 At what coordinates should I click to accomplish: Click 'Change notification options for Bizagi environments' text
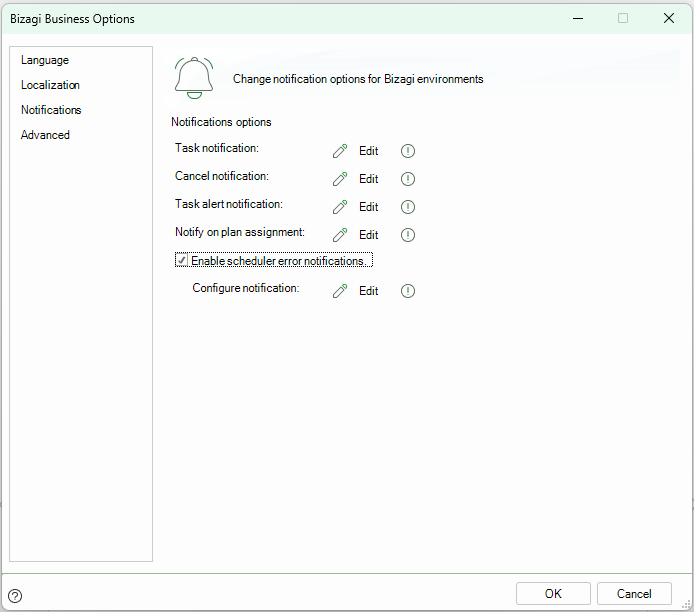pos(358,79)
